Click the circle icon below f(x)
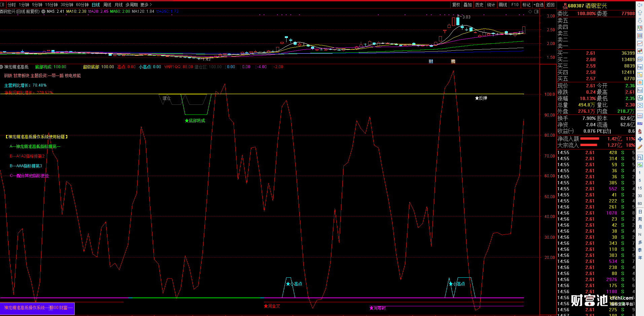The width and height of the screenshot is (644, 316). click(x=640, y=105)
